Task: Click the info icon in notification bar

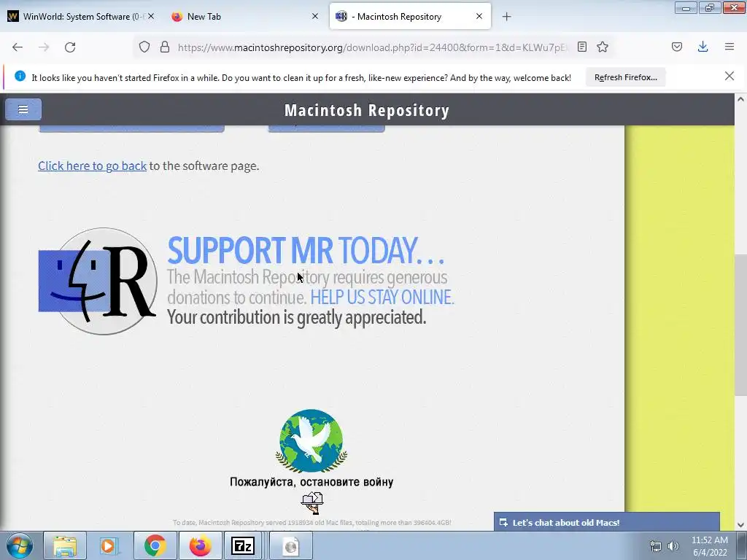Action: click(x=20, y=76)
